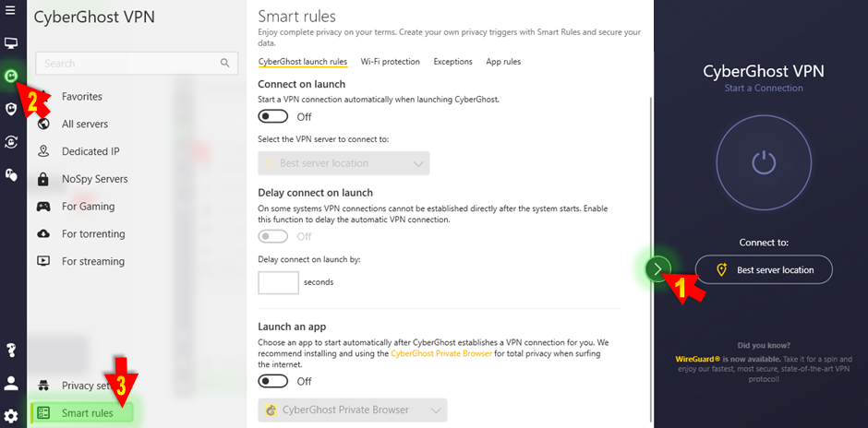Select For streaming servers
The height and width of the screenshot is (428, 868).
pos(93,261)
